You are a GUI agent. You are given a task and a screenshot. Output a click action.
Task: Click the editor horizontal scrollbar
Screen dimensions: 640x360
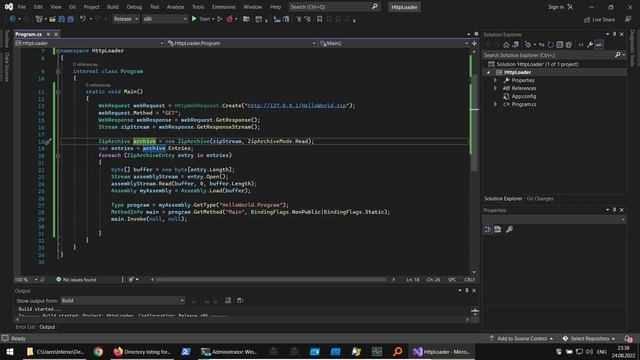(x=270, y=280)
